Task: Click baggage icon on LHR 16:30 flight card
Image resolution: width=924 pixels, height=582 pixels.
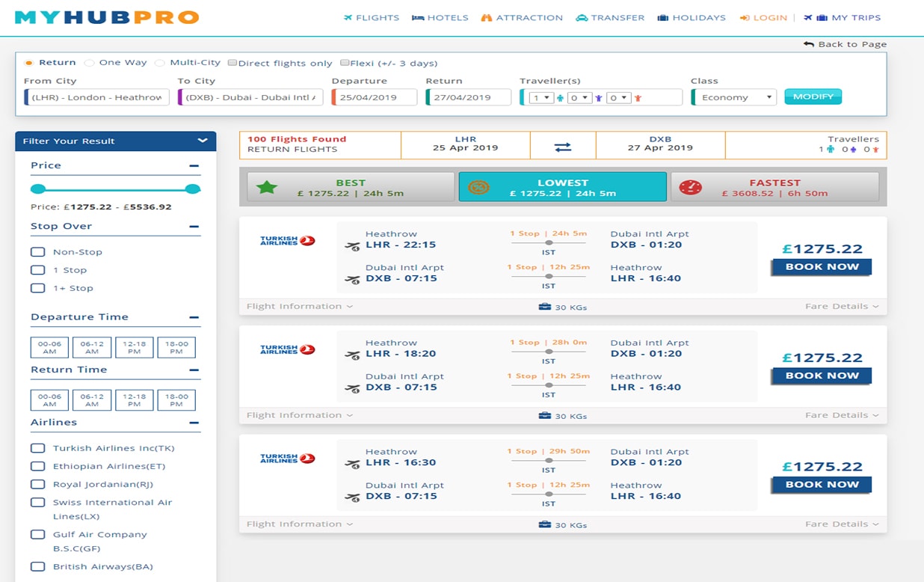Action: pos(544,524)
